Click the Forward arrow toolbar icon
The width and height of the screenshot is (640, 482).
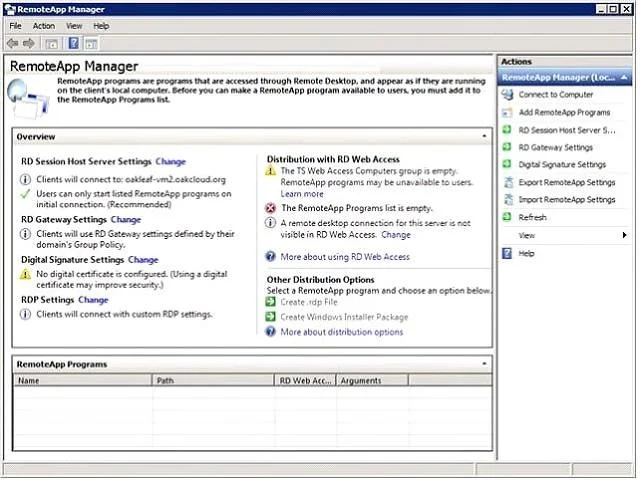(x=29, y=43)
